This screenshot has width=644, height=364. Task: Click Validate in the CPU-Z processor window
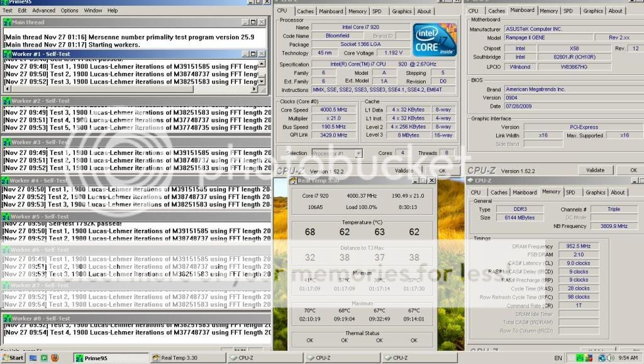(404, 171)
